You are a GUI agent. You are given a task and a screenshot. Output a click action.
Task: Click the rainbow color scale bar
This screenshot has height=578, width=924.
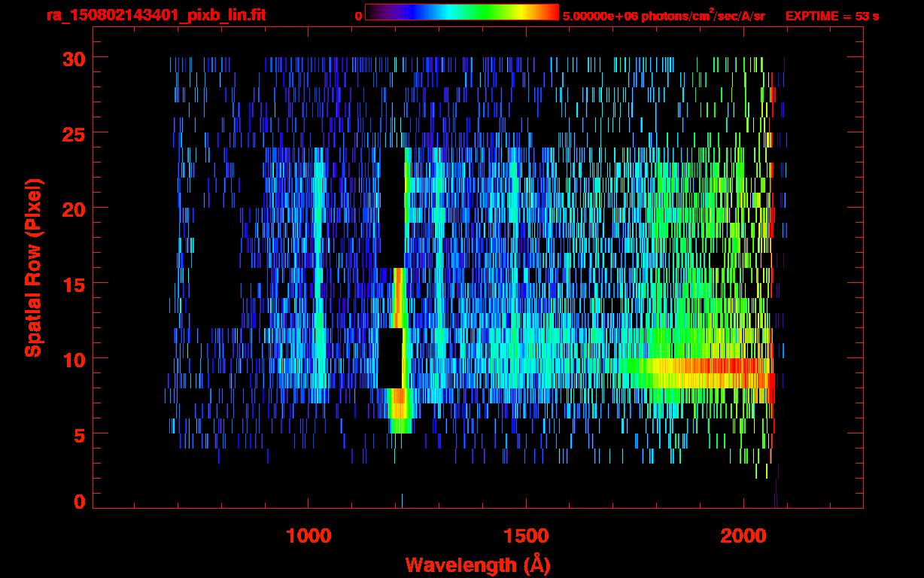pyautogui.click(x=462, y=12)
